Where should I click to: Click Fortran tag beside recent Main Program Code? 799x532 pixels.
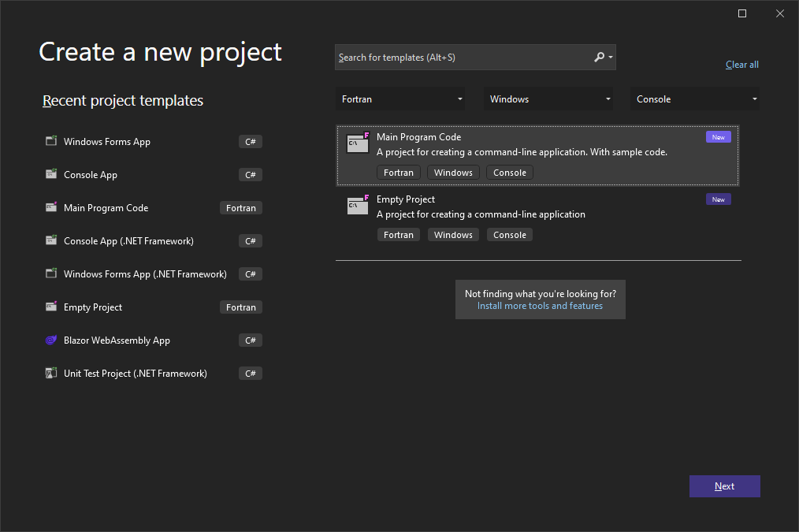point(241,207)
